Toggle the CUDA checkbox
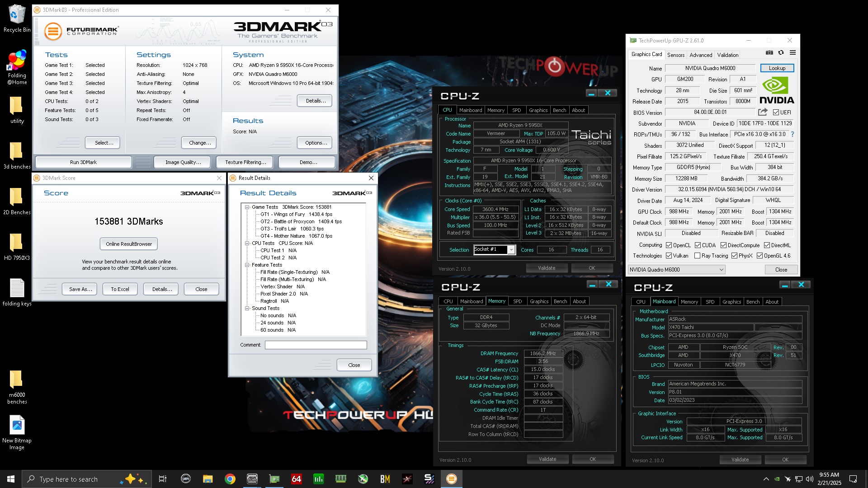Image resolution: width=868 pixels, height=488 pixels. point(698,245)
